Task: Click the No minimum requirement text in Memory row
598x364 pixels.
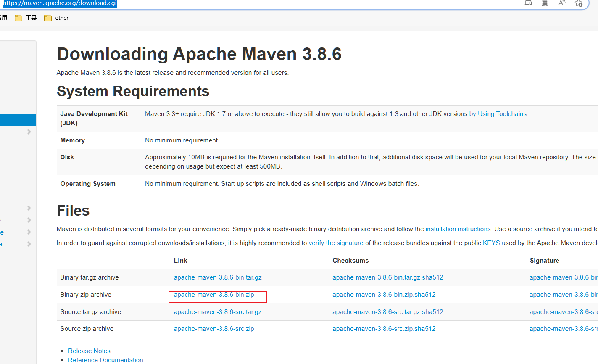Action: [x=181, y=140]
